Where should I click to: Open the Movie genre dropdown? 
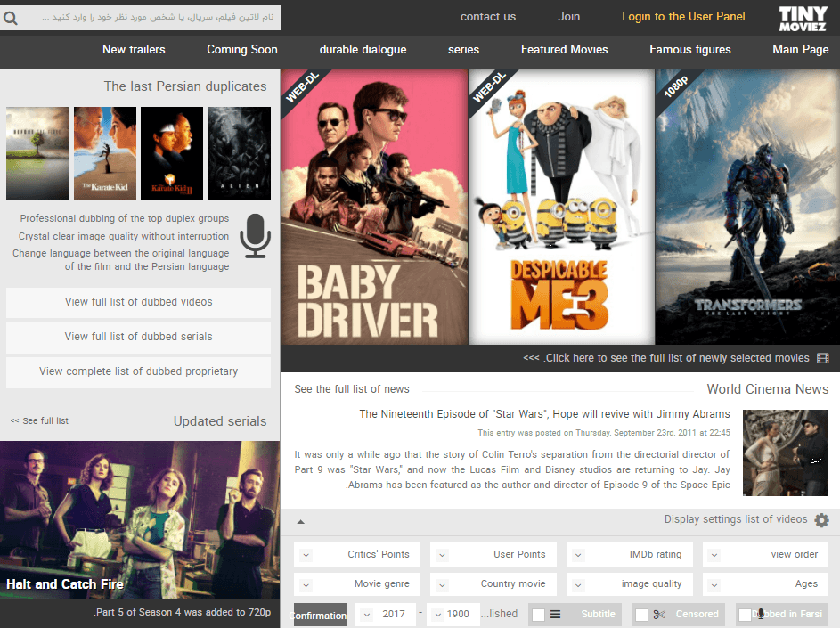(x=357, y=584)
